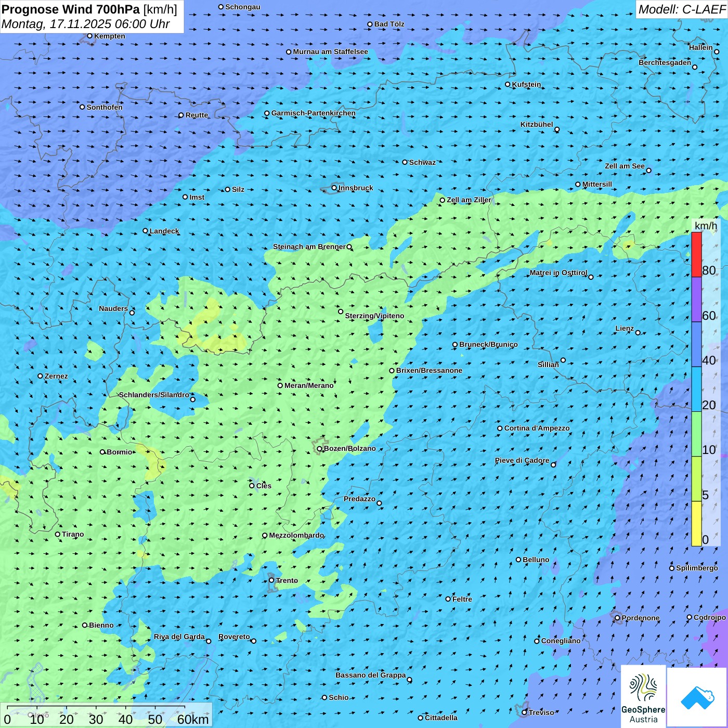The image size is (728, 728).
Task: Click the Silz label
Action: tap(238, 189)
